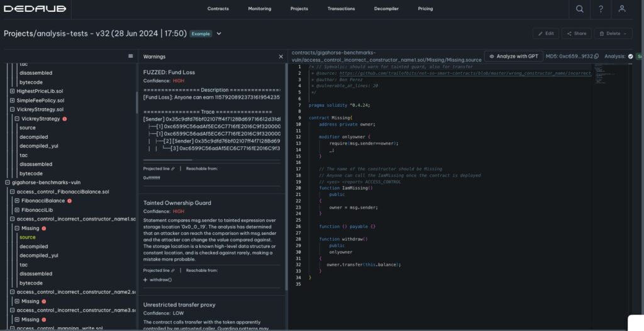Open the user account profile icon
Image resolution: width=644 pixels, height=331 pixels.
tap(622, 9)
